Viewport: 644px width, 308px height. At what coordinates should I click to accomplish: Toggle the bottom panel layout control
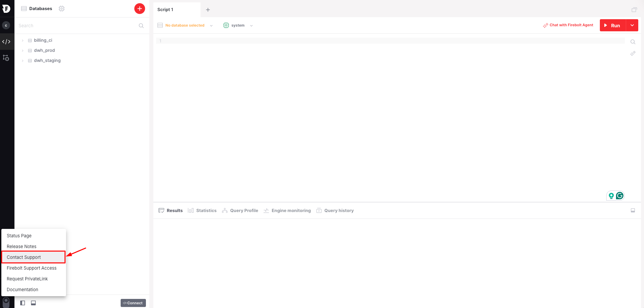(33, 303)
